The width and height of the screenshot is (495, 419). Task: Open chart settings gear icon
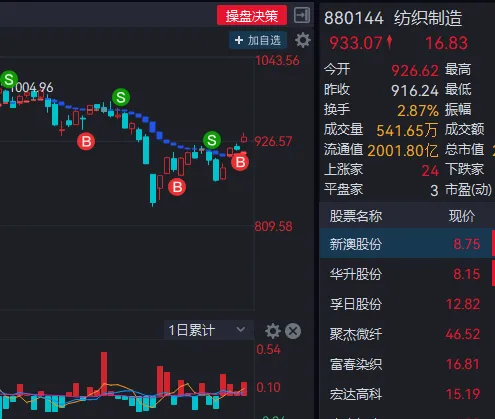(303, 40)
